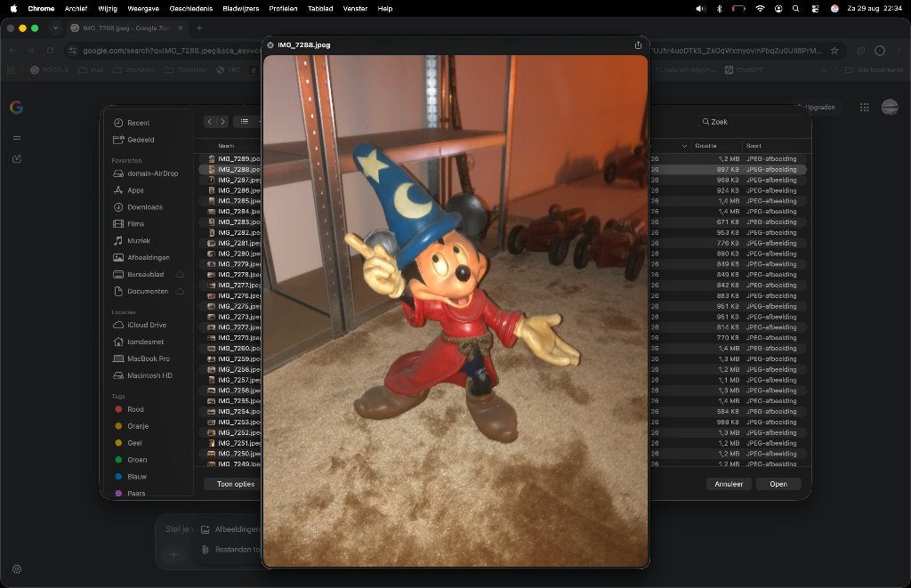Open a new Chrome tab with plus button
The height and width of the screenshot is (588, 911).
(x=198, y=28)
